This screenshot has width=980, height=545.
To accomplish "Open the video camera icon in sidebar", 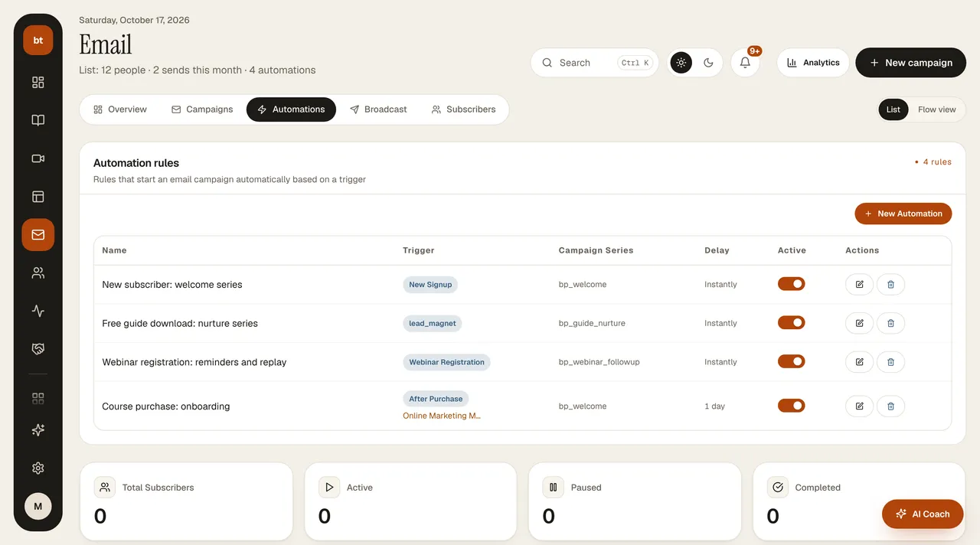I will point(38,158).
